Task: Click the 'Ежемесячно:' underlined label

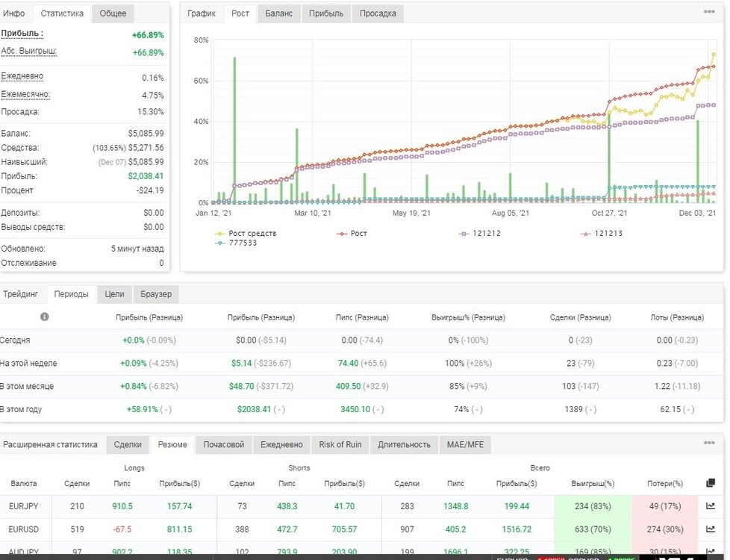Action: [25, 94]
